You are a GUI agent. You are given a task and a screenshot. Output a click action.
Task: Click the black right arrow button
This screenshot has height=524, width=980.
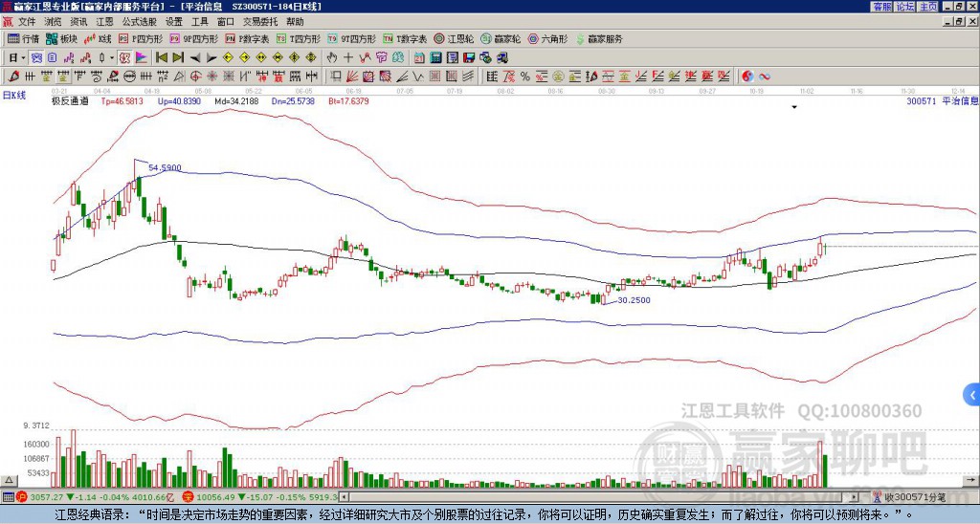click(x=212, y=58)
